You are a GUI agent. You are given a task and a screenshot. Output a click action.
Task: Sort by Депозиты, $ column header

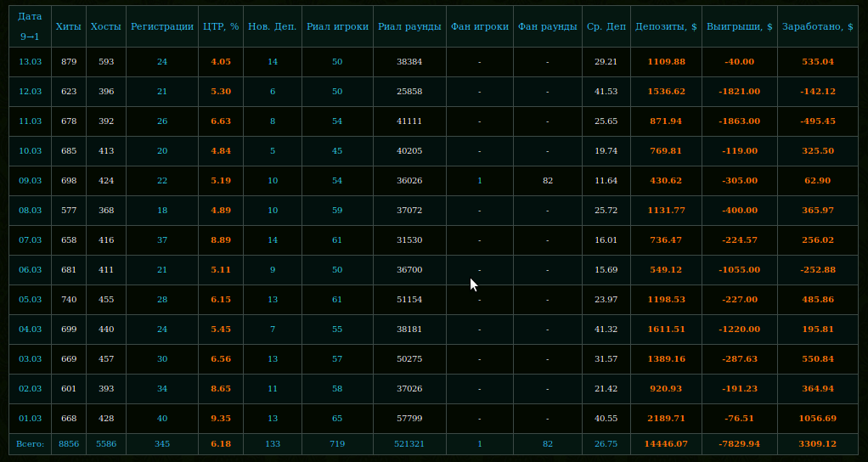coord(666,26)
